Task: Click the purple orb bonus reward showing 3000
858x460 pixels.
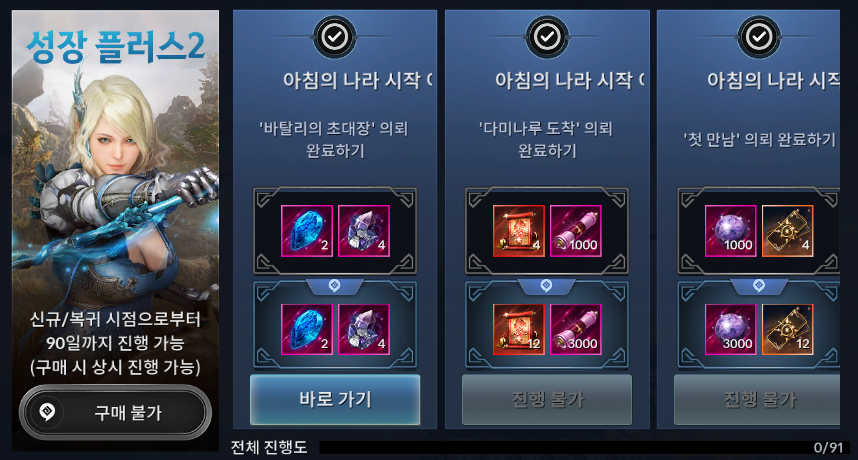Action: coord(731,329)
